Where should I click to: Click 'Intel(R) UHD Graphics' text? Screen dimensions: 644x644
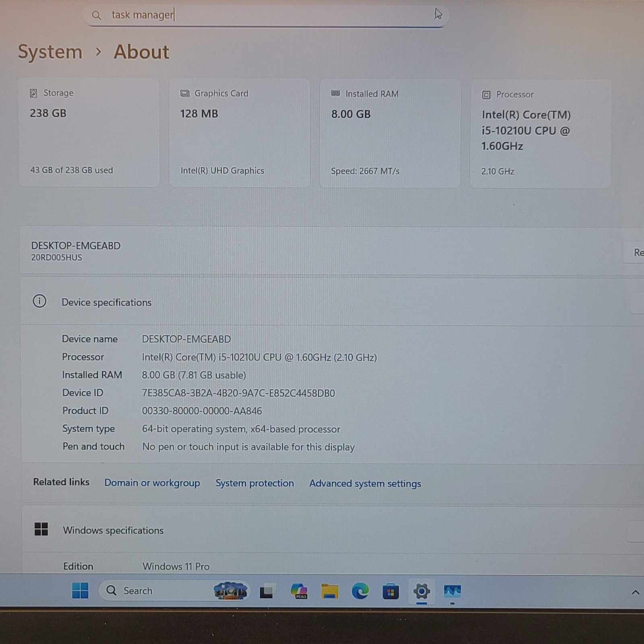point(222,171)
